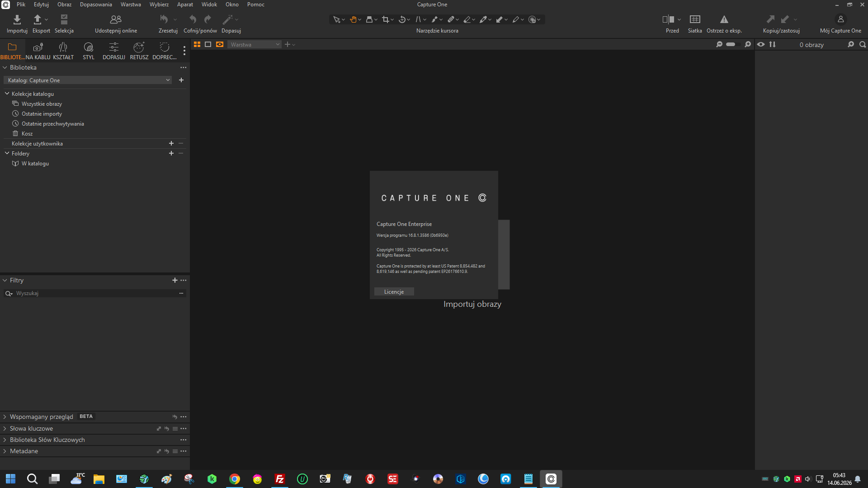Click the Dopasuj auto-adjust wand
Image resolution: width=868 pixels, height=488 pixels.
(227, 19)
